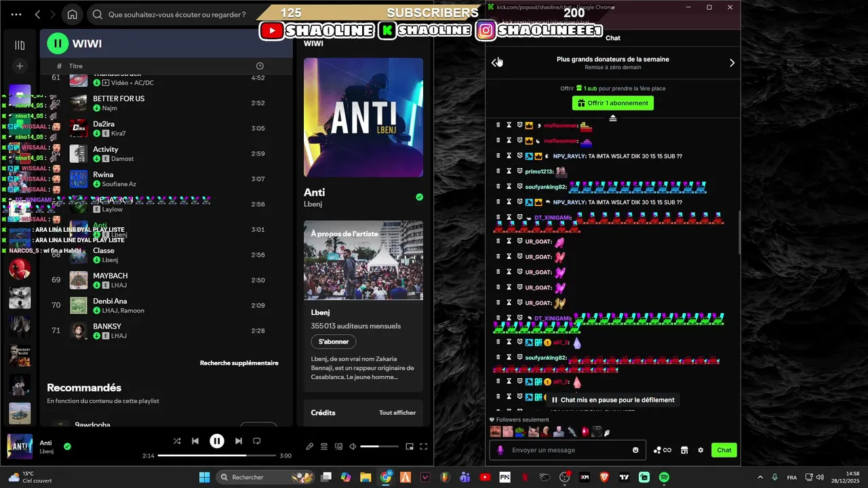Mute the Spotify volume speaker icon
Image resolution: width=868 pixels, height=488 pixels.
[x=353, y=447]
